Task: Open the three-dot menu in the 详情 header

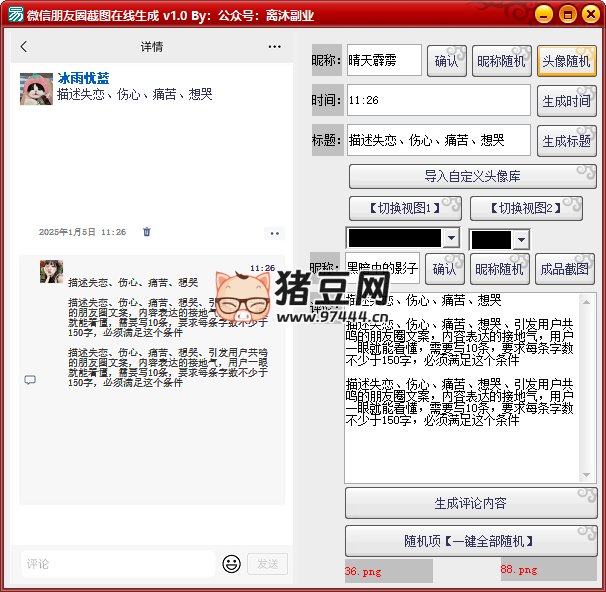Action: pyautogui.click(x=274, y=47)
